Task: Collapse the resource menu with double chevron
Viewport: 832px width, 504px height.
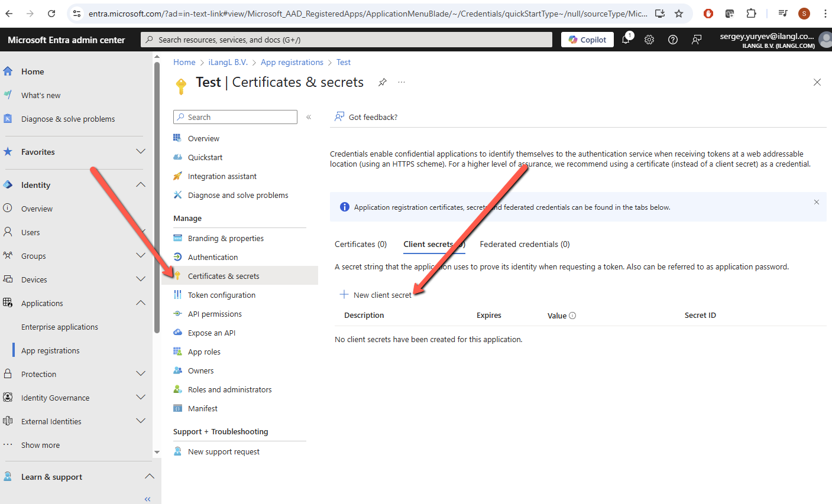Action: [309, 117]
